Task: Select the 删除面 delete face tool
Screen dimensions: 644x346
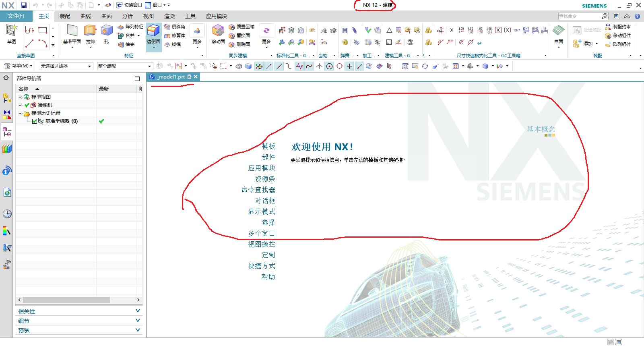Action: pos(239,44)
